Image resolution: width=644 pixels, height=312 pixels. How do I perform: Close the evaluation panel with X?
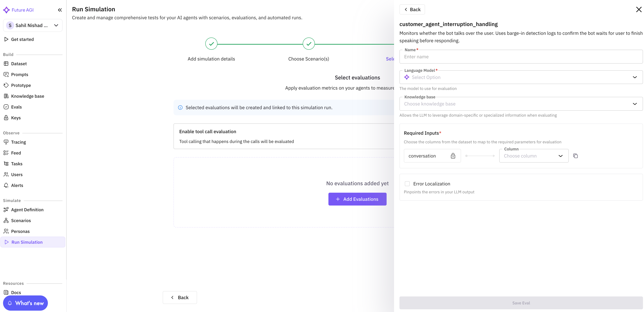pos(638,9)
